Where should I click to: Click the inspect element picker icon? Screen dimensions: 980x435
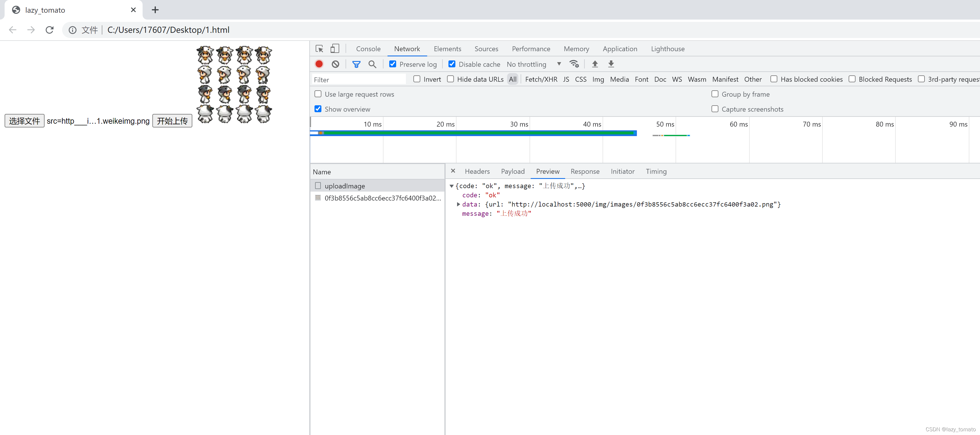point(319,49)
